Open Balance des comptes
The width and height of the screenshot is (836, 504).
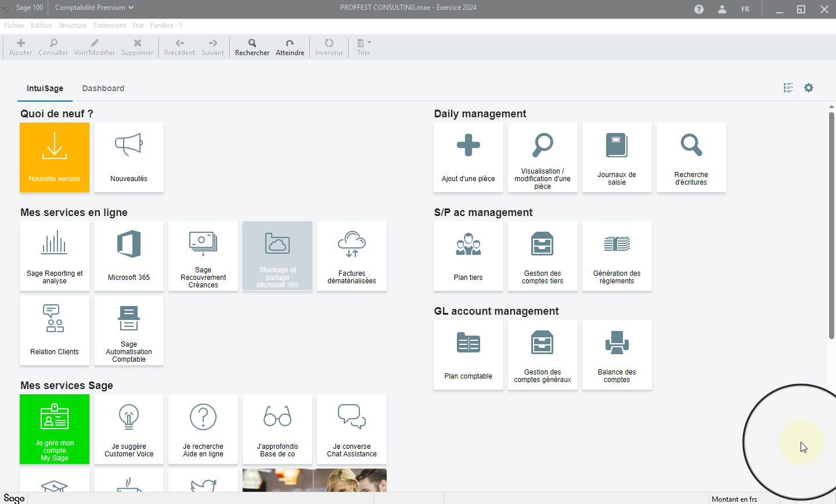[617, 355]
